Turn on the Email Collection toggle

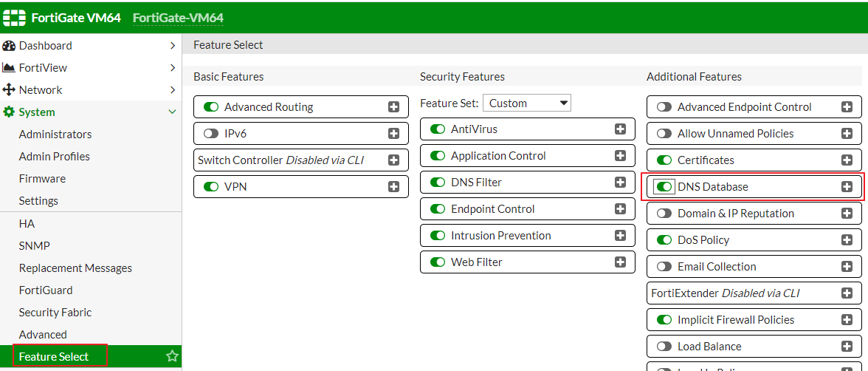pos(664,267)
